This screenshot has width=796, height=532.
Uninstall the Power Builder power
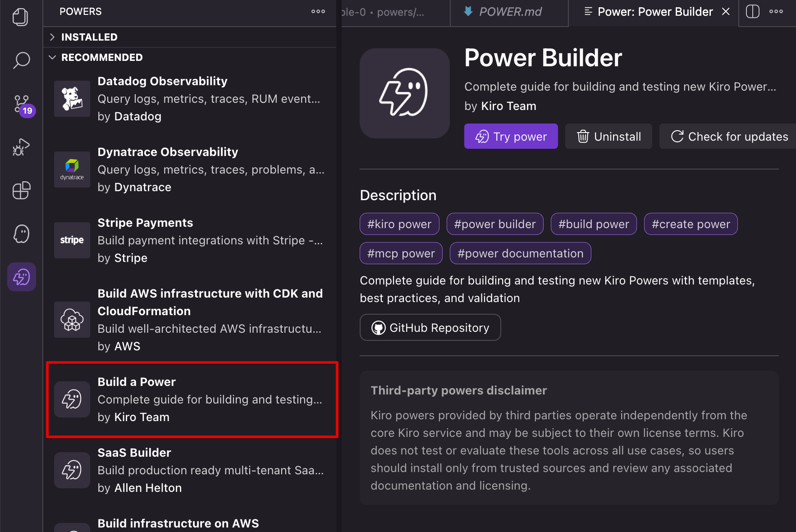pos(608,136)
